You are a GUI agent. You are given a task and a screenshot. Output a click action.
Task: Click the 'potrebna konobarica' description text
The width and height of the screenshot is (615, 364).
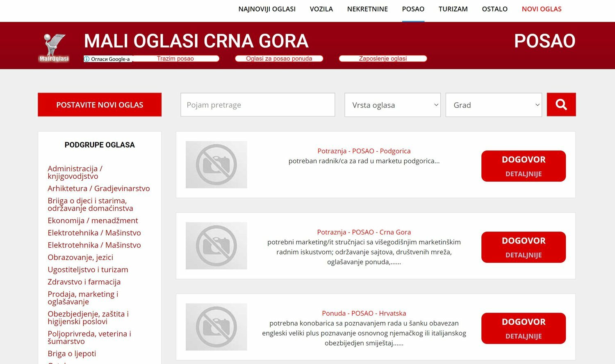tap(364, 333)
